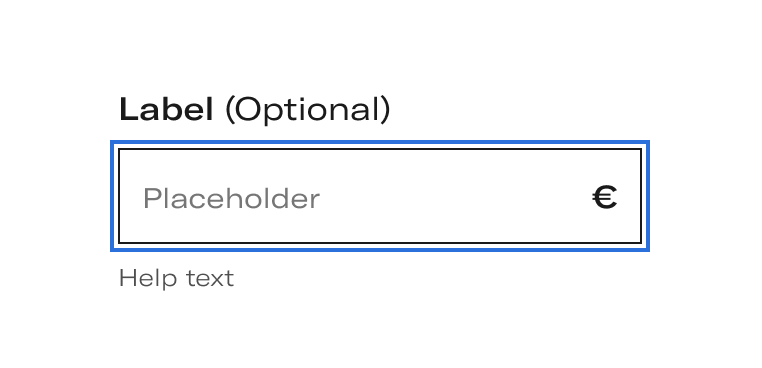Tap the € suffix inside the input

point(605,197)
